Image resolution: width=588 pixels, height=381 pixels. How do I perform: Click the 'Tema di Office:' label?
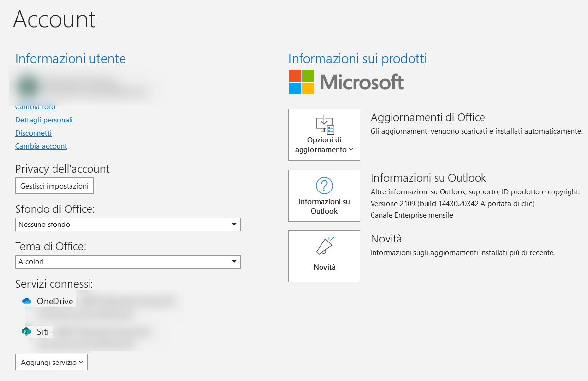pos(51,246)
